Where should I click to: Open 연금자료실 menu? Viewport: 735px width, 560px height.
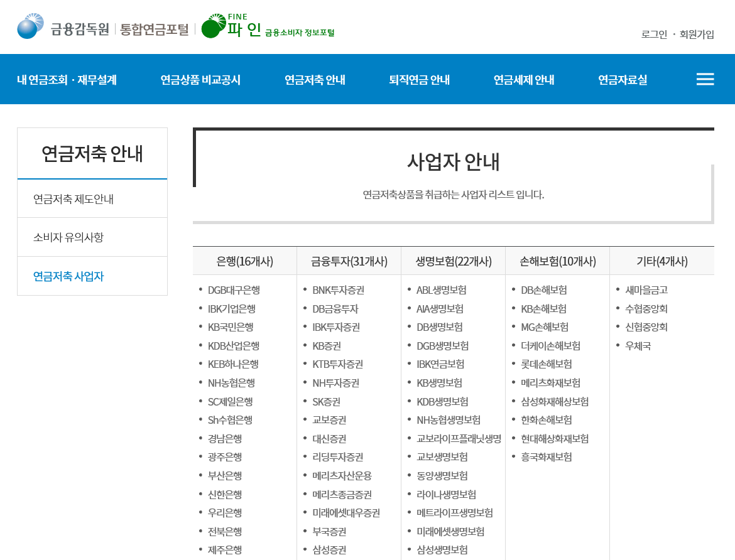click(x=623, y=80)
